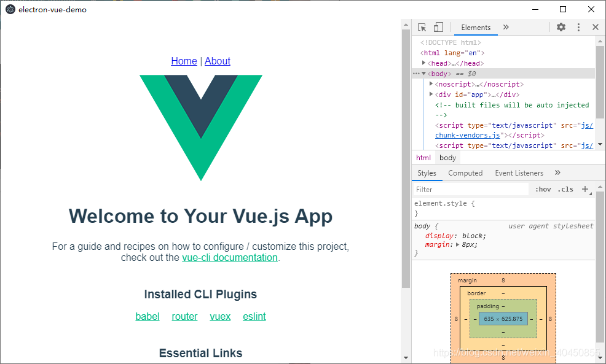
Task: Click the box model content size 635 × 625.875
Action: pos(503,319)
